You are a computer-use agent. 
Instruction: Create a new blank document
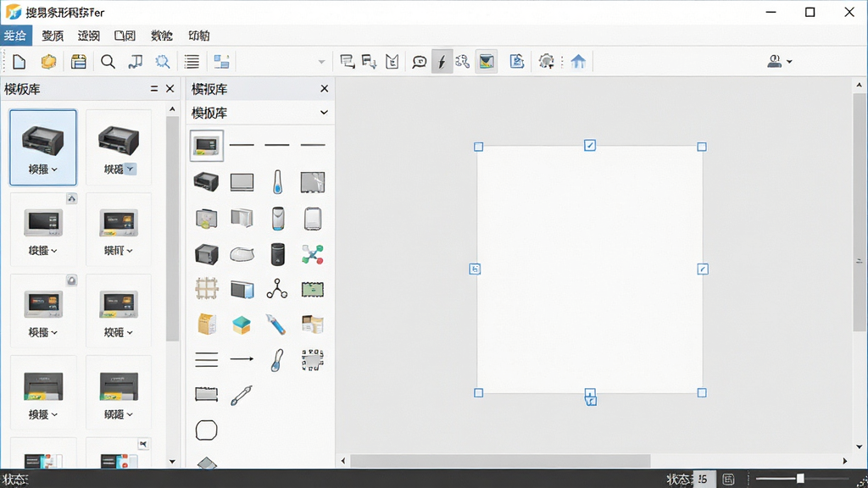[19, 61]
